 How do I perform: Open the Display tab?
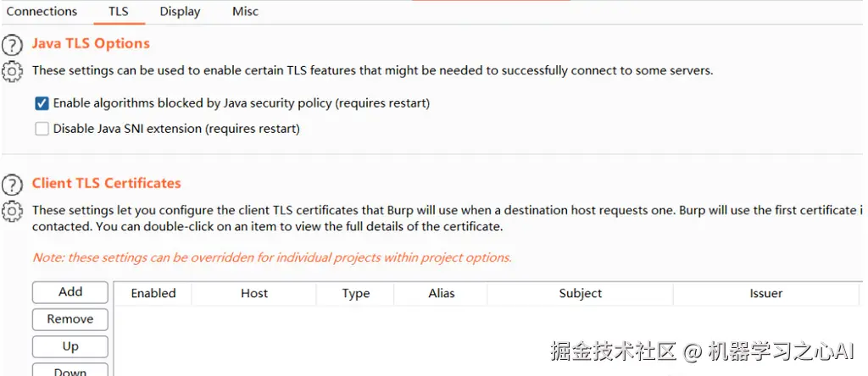pos(180,12)
